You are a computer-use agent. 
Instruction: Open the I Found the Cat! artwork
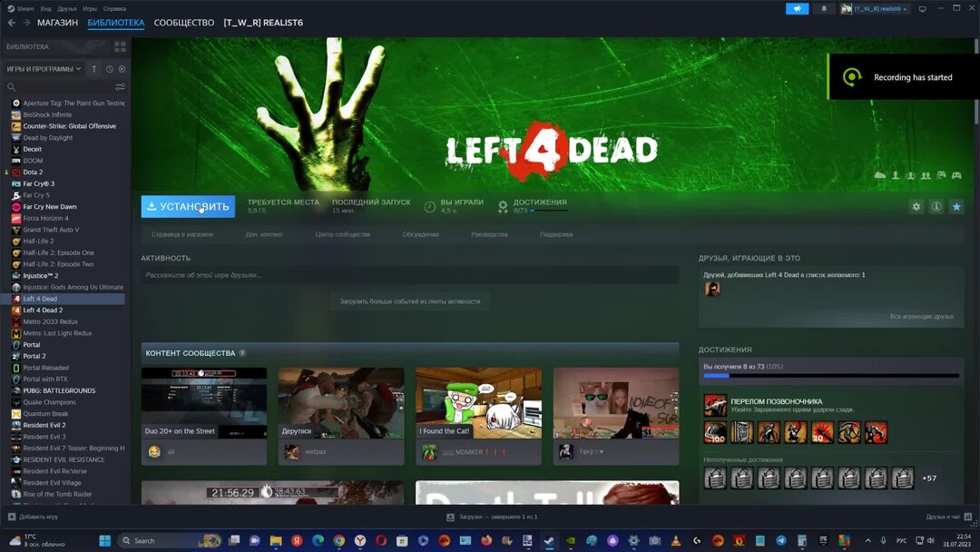(x=479, y=402)
